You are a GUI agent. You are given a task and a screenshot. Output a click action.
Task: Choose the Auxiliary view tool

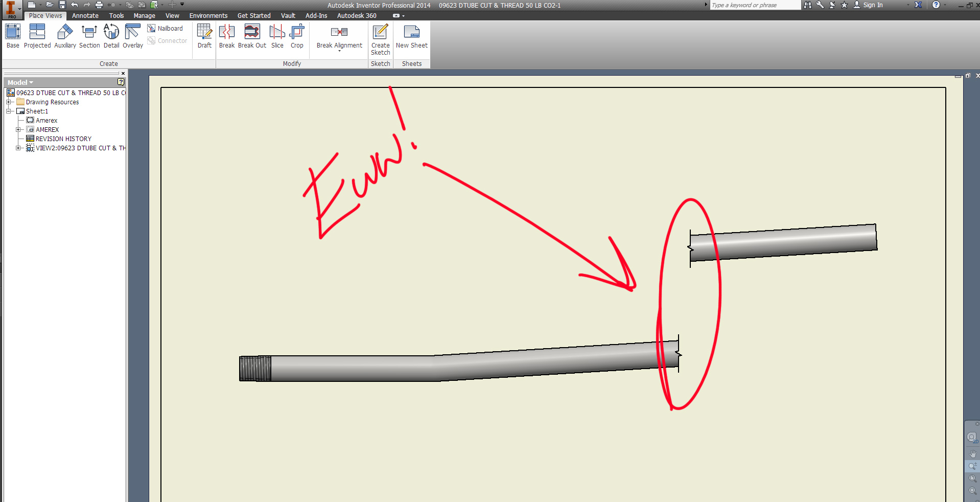tap(65, 36)
